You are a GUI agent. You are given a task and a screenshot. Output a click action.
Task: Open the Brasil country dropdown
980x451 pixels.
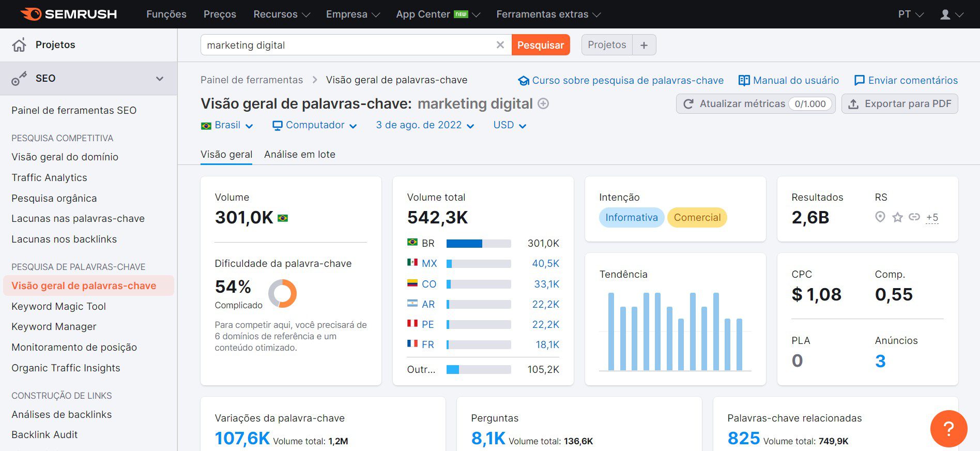pos(227,126)
